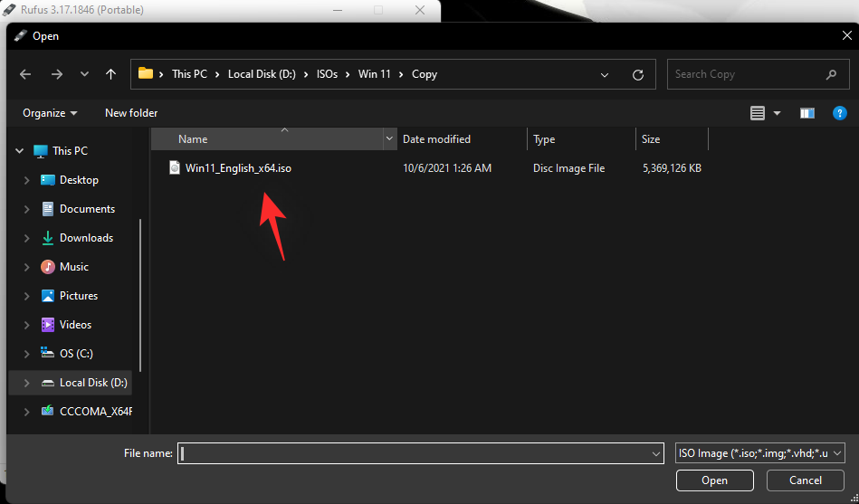Screen dimensions: 859x504
Task: Click the Cancel button
Action: pyautogui.click(x=805, y=480)
